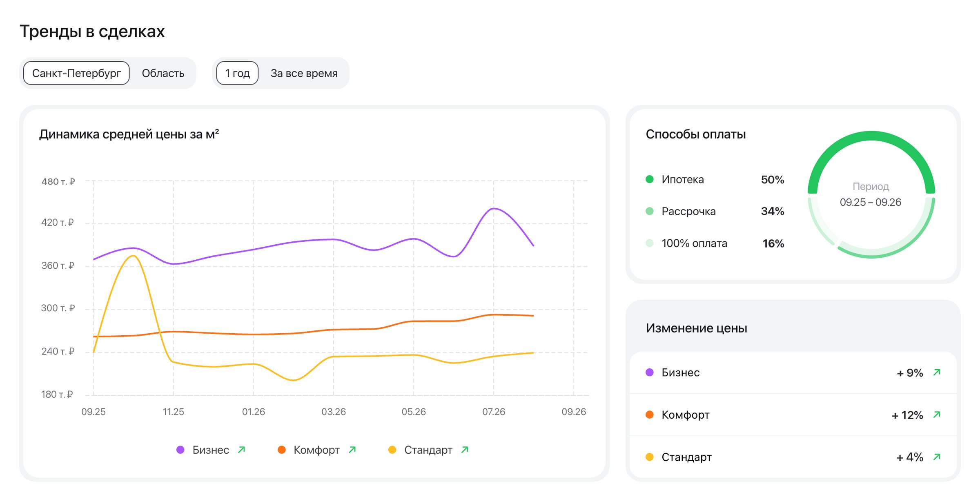
Task: Click the green dot beside Ипотека
Action: click(x=650, y=179)
